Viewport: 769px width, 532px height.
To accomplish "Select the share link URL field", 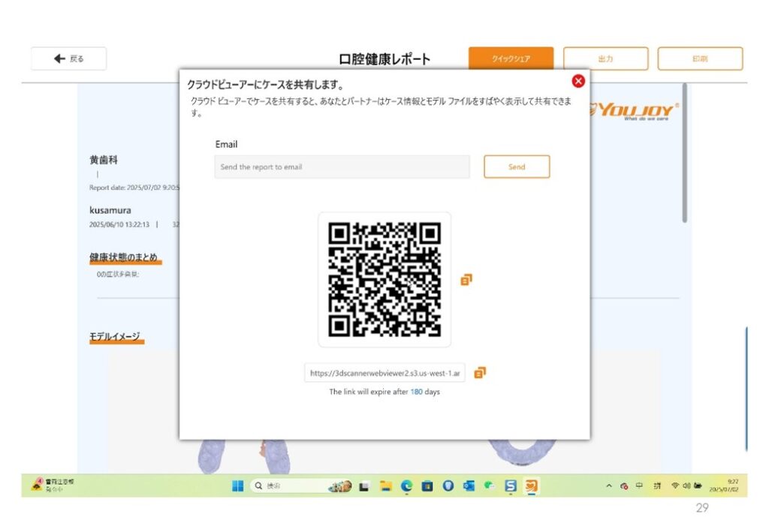I will tap(384, 373).
